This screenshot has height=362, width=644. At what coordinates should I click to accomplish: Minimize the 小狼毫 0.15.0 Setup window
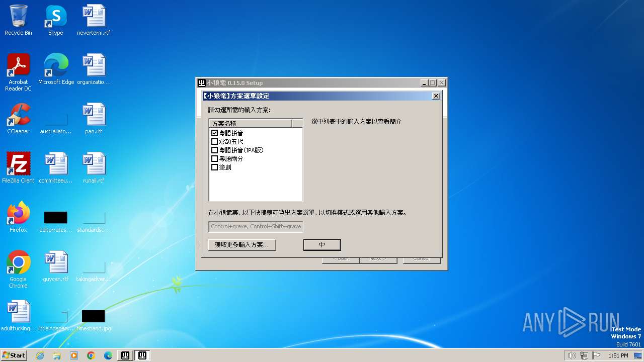click(424, 83)
